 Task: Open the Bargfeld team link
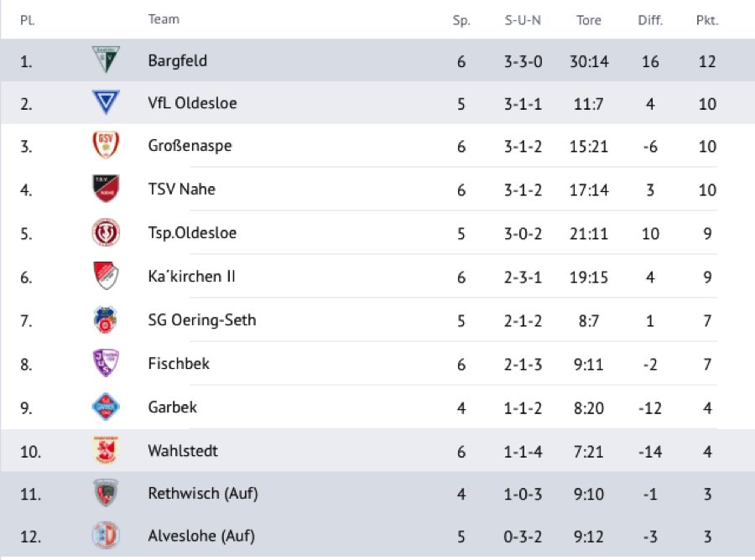click(177, 60)
